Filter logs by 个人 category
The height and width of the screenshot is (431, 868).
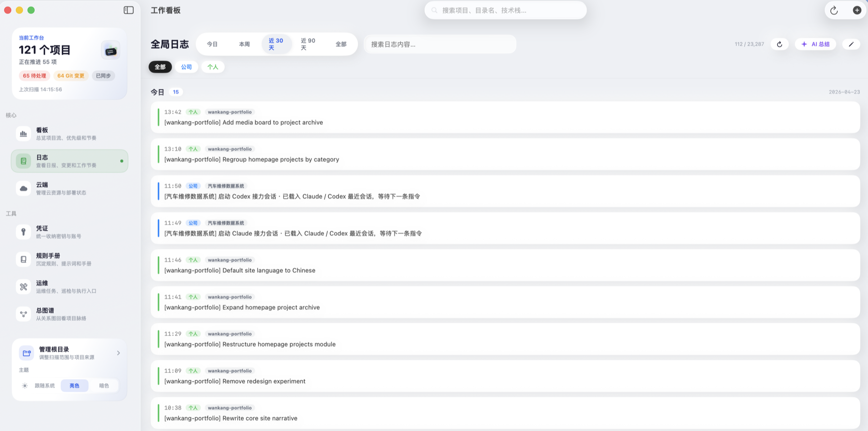pos(213,67)
